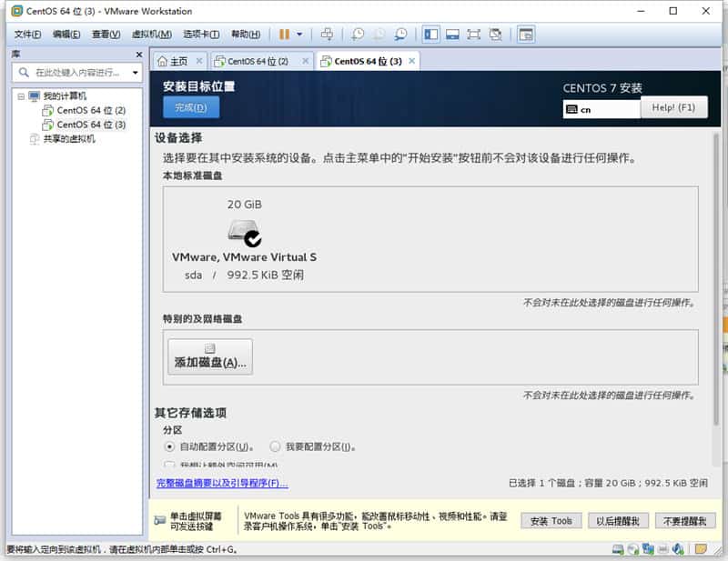Click the cn keyboard layout field

(602, 109)
